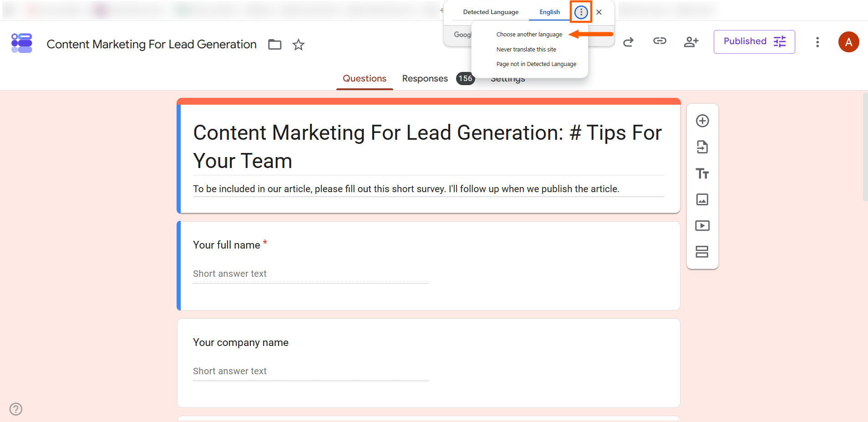Viewport: 868px width, 422px height.
Task: Open the Google Forms home icon
Action: point(22,43)
